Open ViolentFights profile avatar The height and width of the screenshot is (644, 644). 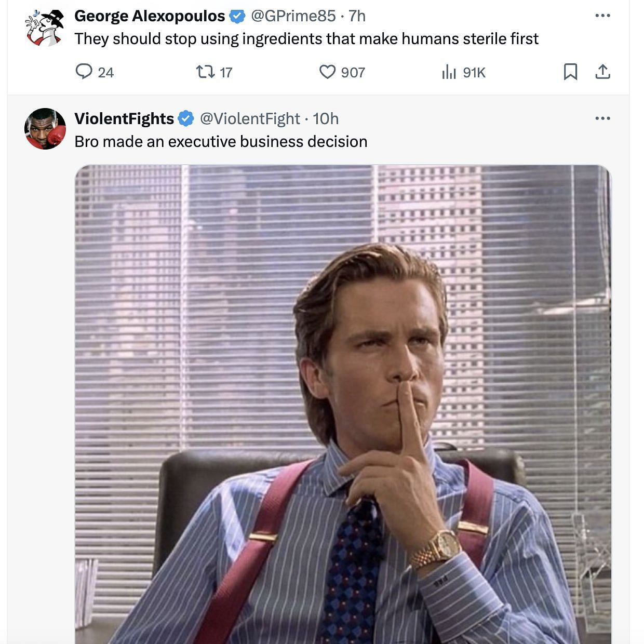45,129
